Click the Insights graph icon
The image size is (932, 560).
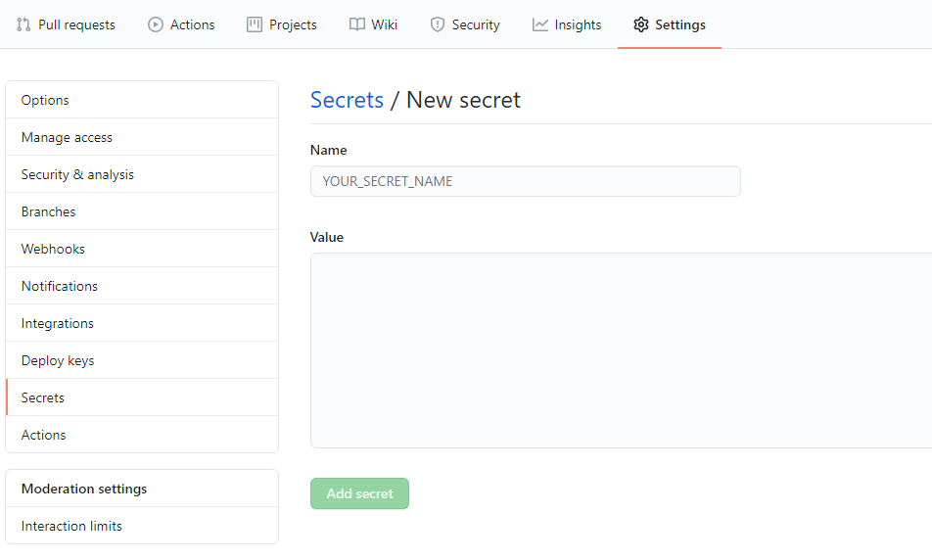point(539,24)
